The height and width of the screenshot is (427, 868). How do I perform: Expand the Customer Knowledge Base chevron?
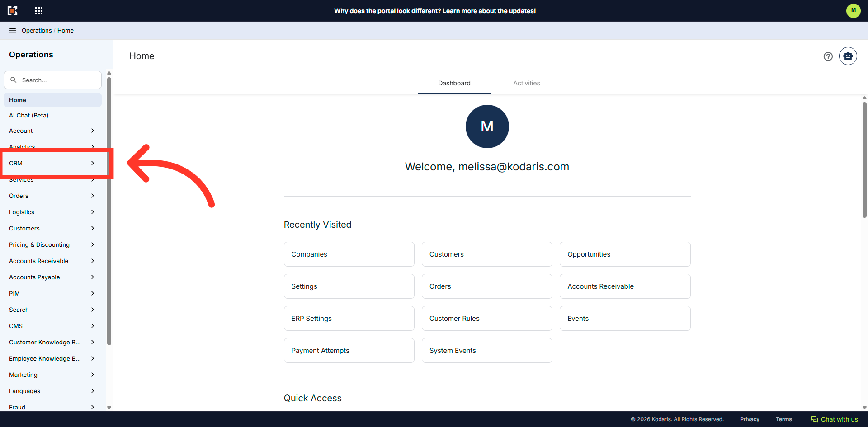[x=93, y=342]
